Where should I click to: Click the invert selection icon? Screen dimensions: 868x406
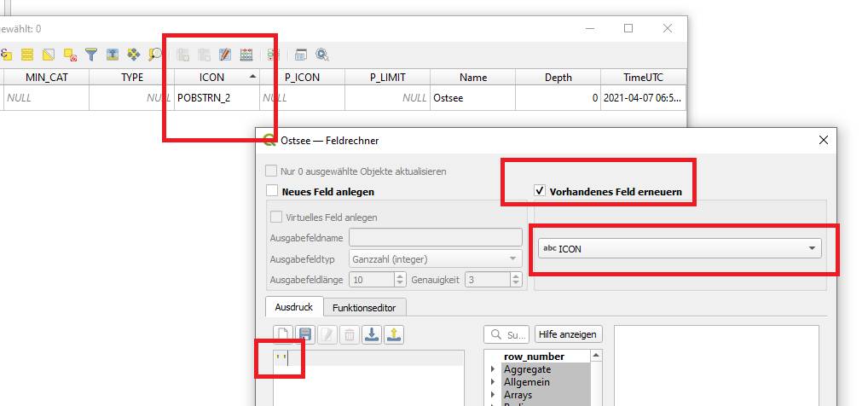[49, 55]
